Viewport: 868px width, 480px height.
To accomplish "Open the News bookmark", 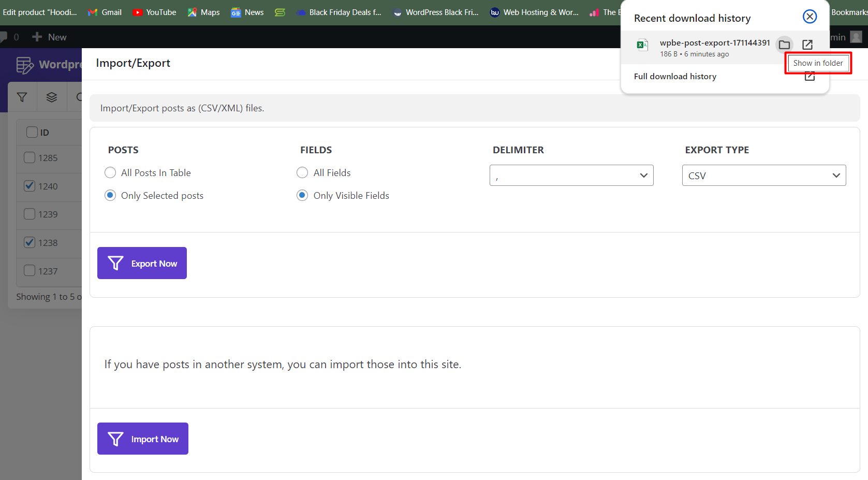I will click(x=247, y=12).
